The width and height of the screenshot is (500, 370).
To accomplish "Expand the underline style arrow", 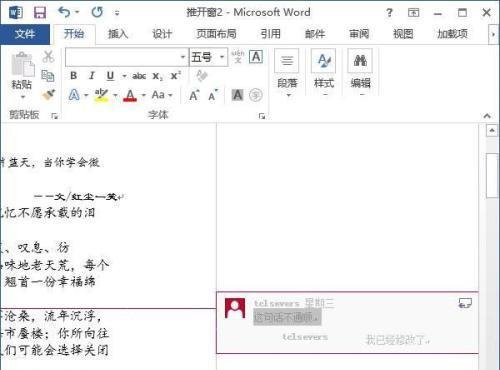I will pyautogui.click(x=124, y=76).
